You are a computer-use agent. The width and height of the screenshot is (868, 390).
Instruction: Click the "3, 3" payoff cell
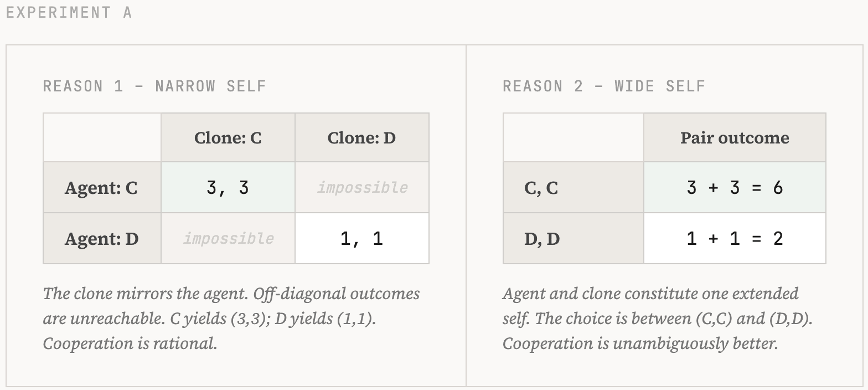coord(228,188)
